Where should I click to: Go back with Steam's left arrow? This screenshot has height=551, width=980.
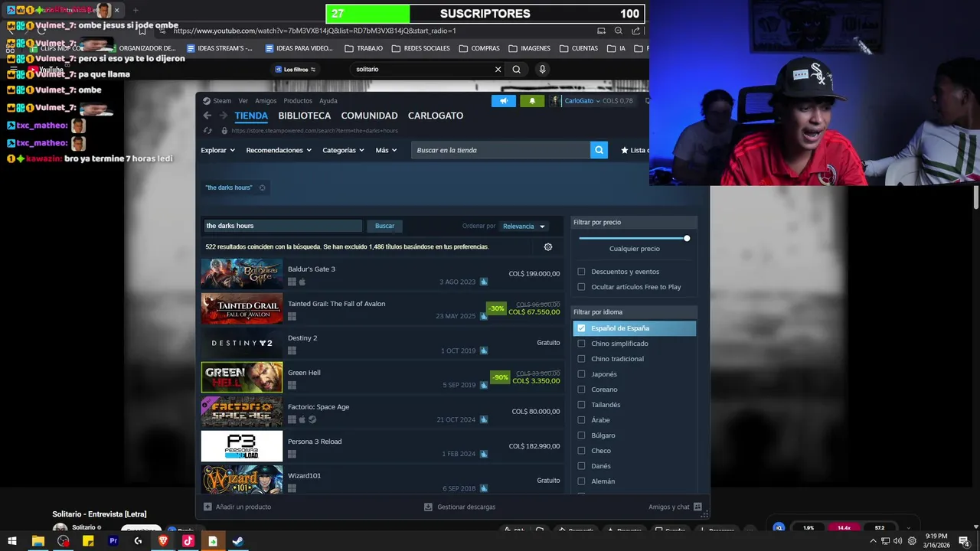point(207,116)
